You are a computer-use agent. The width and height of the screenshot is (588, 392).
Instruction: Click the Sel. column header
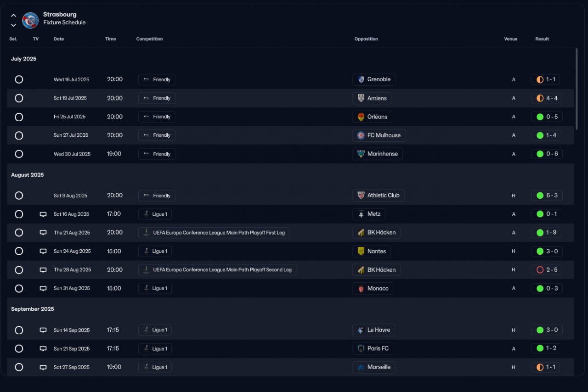13,39
